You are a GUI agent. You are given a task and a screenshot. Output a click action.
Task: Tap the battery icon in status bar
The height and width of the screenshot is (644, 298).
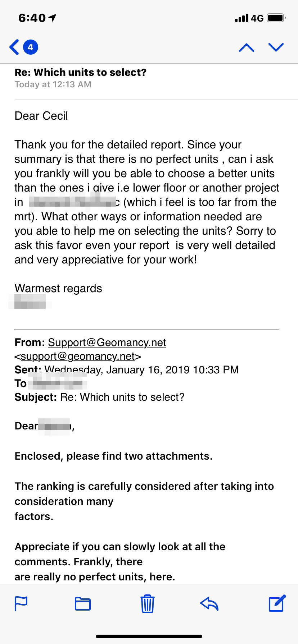pyautogui.click(x=276, y=18)
